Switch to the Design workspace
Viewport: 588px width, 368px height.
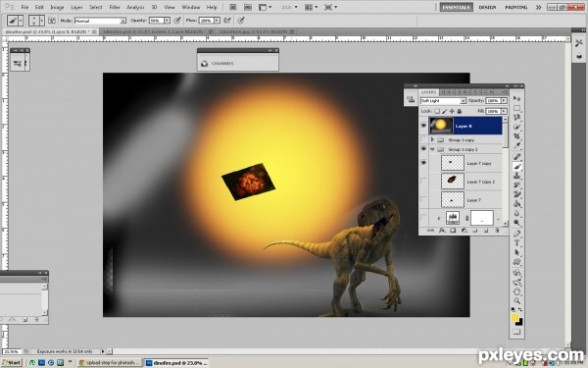[x=487, y=7]
